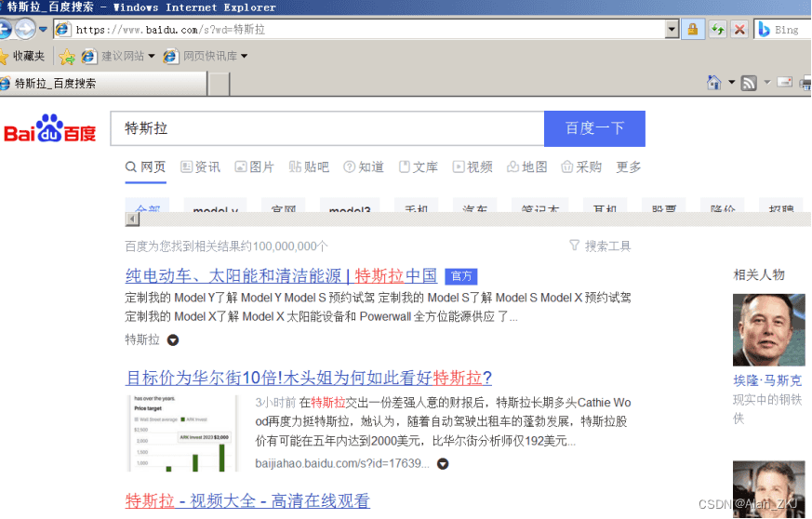Click the second related person photo

point(769,489)
